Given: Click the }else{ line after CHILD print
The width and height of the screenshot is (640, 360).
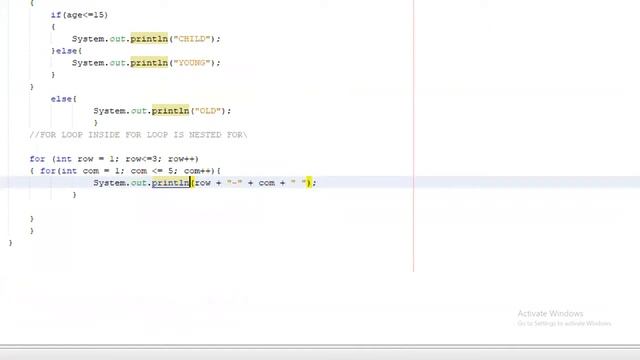Looking at the screenshot, I should [67, 51].
